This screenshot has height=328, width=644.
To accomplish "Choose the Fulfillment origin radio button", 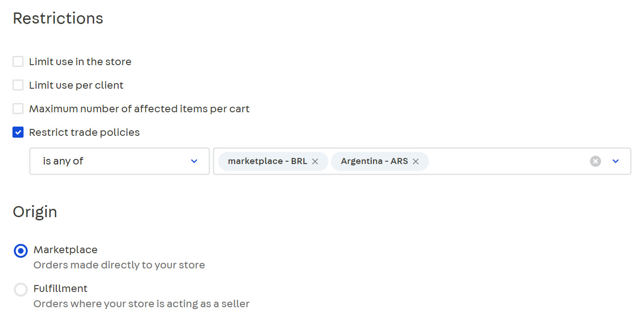I will pyautogui.click(x=21, y=290).
